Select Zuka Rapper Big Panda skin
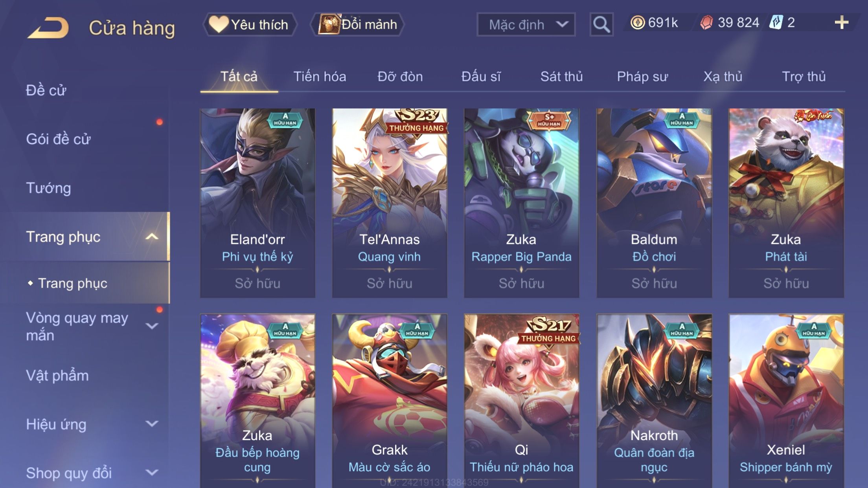 [522, 203]
